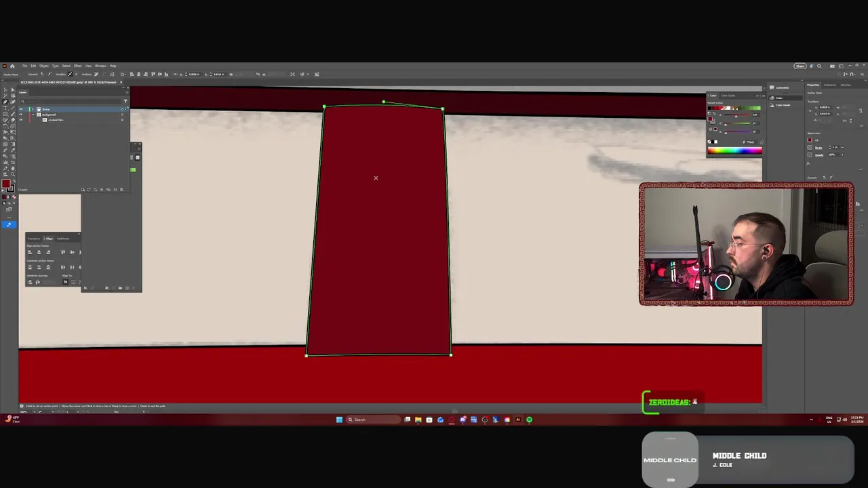Open the Window menu
The width and height of the screenshot is (868, 488).
(x=100, y=66)
